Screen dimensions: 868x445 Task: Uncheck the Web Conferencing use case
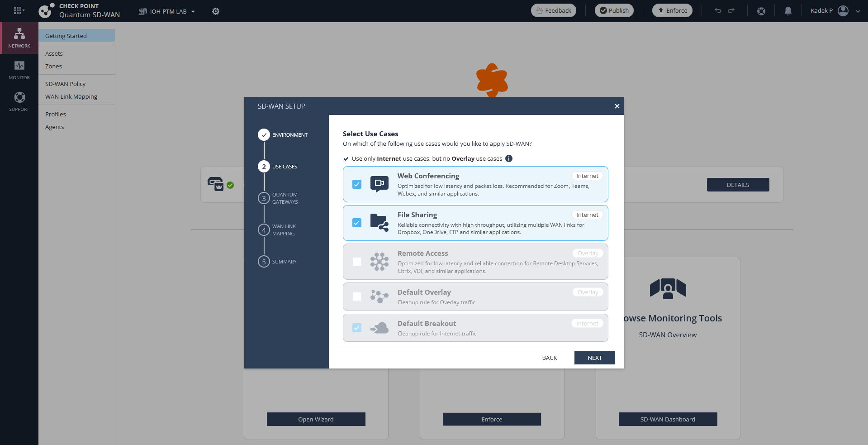pos(357,184)
